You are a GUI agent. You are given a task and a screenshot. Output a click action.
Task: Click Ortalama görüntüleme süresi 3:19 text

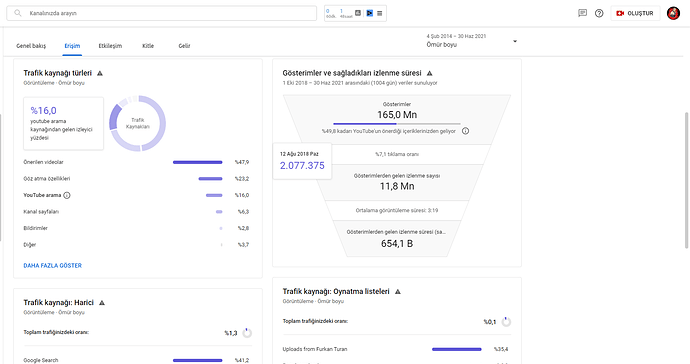(397, 210)
